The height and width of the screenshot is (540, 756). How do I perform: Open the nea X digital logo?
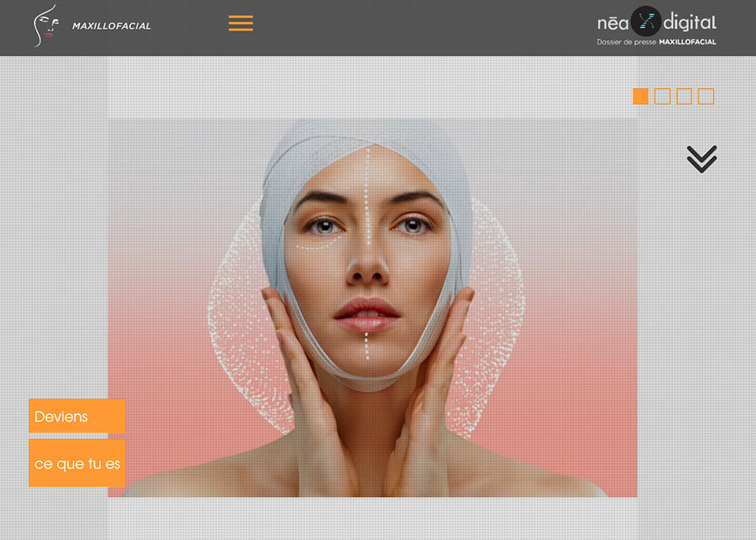656,21
